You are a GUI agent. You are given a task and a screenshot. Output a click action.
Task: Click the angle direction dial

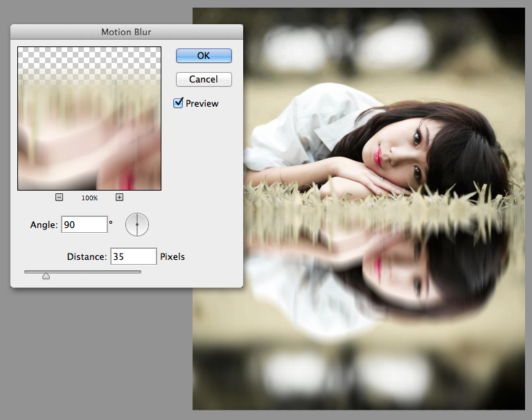click(x=137, y=225)
